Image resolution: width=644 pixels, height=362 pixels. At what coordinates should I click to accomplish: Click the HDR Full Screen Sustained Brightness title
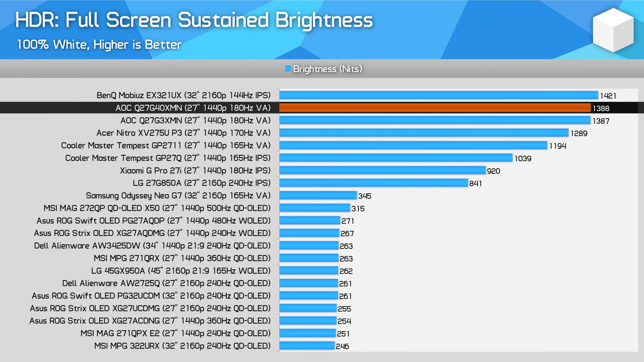coord(194,20)
